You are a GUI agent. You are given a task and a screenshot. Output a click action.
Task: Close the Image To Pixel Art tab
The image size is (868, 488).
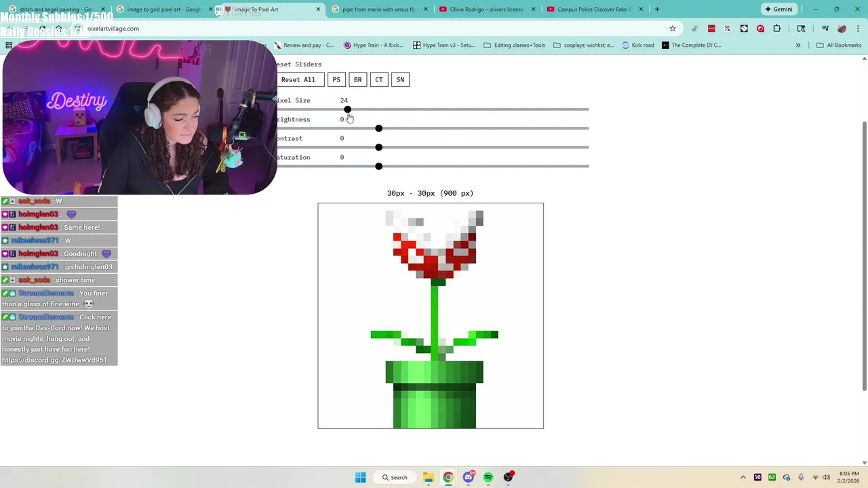tap(318, 9)
